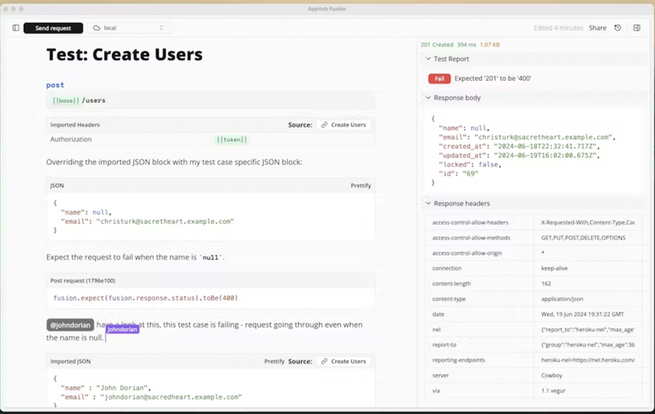
Task: Collapse the Response headers section
Action: (428, 203)
